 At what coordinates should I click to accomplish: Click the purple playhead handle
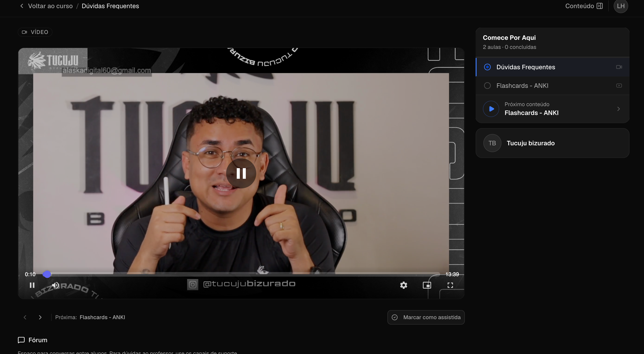click(x=47, y=274)
